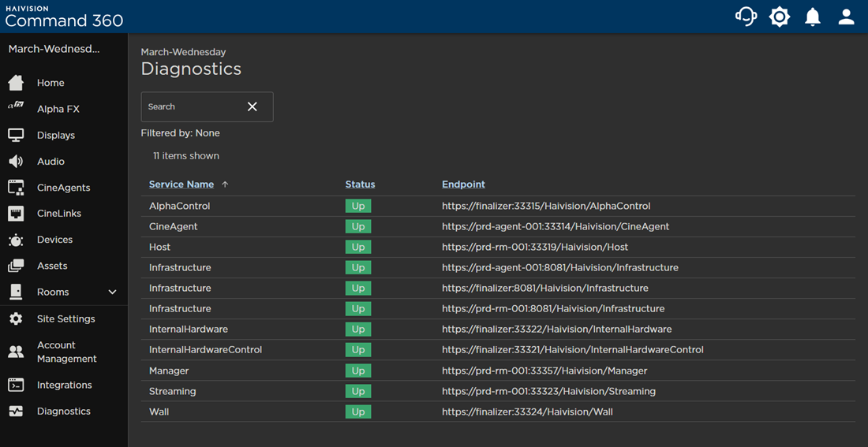Click the Devices sidebar icon
Viewport: 868px width, 447px height.
16,240
